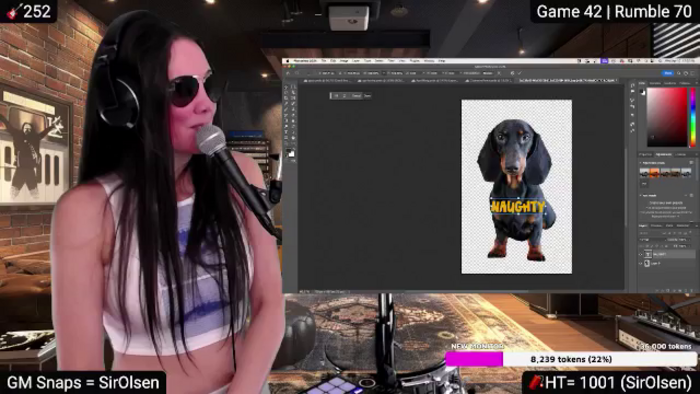
Task: Click the Home icon in the options bar
Action: [288, 73]
